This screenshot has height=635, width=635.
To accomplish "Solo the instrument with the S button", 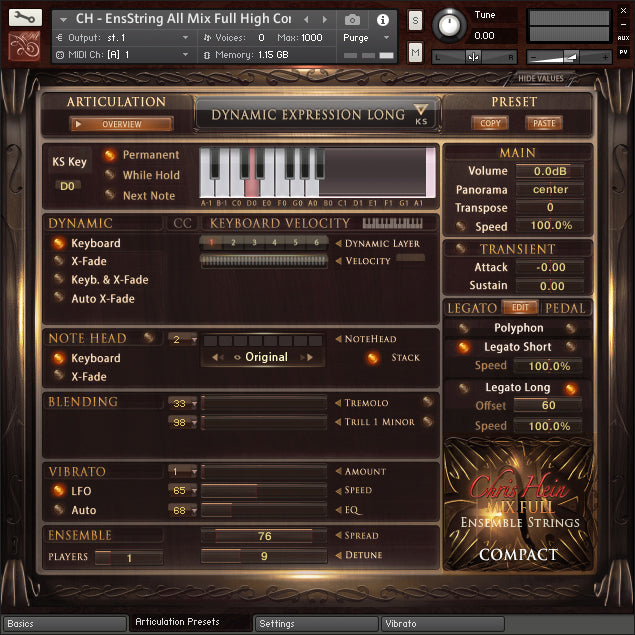I will pos(415,21).
